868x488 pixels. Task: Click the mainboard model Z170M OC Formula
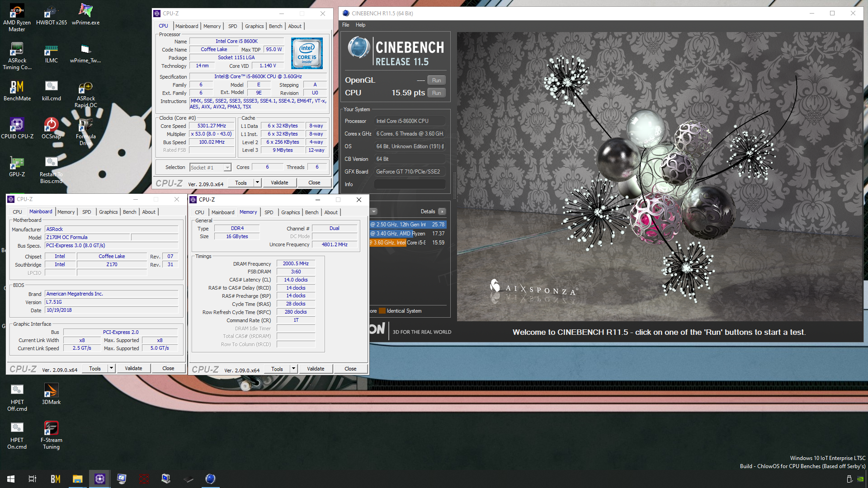point(88,237)
